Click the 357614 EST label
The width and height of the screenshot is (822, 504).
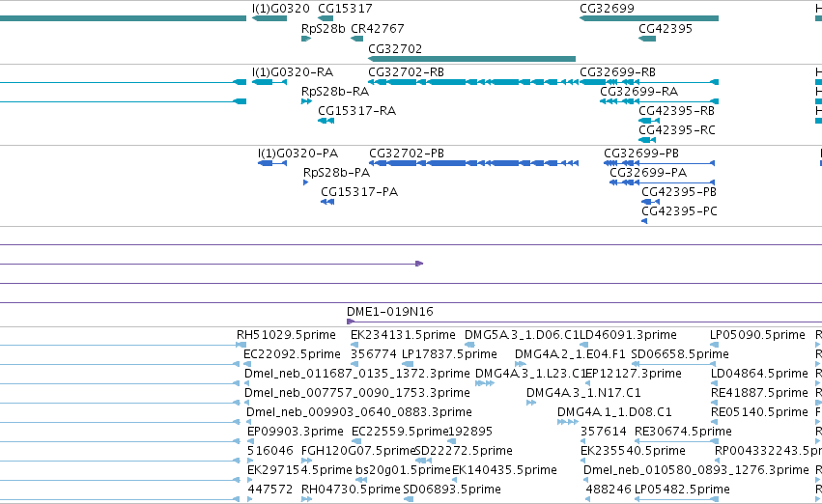click(604, 432)
